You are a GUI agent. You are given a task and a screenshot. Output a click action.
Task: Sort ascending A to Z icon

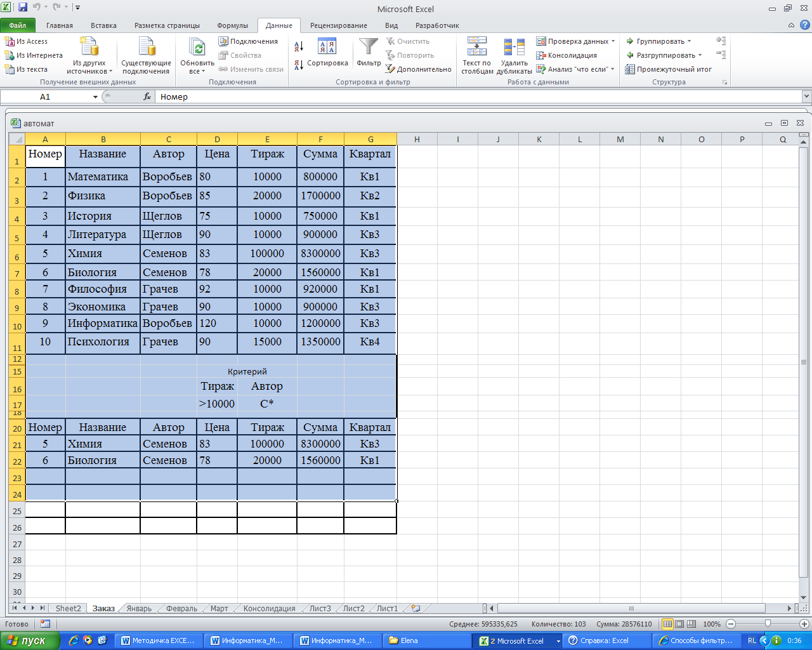[x=299, y=46]
